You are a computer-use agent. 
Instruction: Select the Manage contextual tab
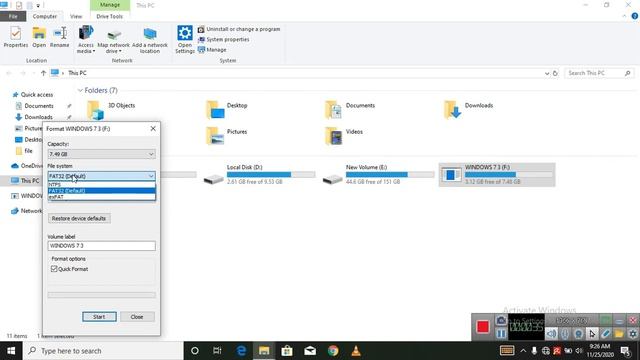110,5
